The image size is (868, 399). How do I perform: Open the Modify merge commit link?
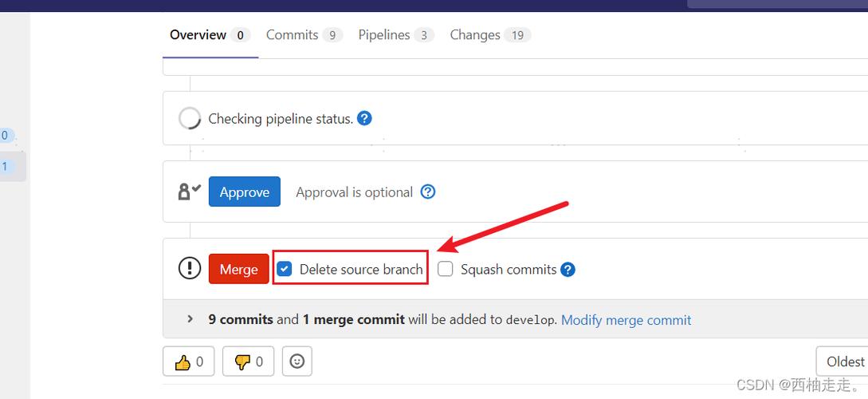tap(626, 320)
